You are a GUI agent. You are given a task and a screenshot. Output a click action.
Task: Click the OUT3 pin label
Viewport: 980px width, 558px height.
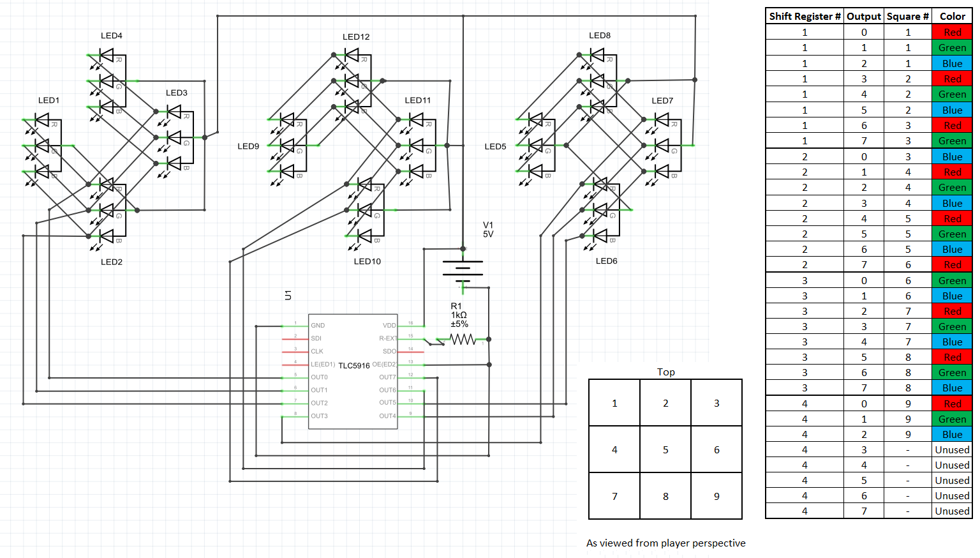tap(319, 416)
